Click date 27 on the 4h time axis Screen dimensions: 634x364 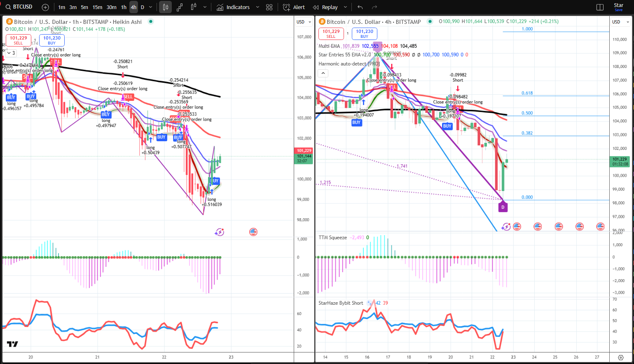click(x=597, y=357)
